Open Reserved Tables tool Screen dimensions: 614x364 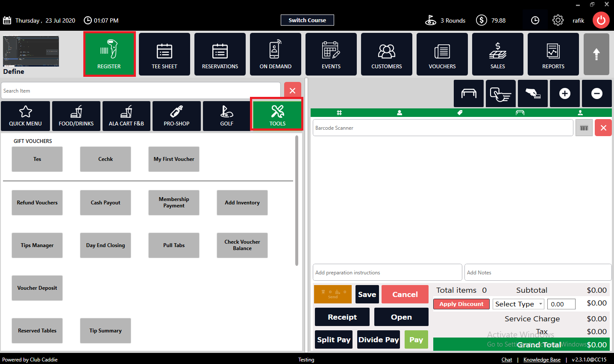[37, 331]
